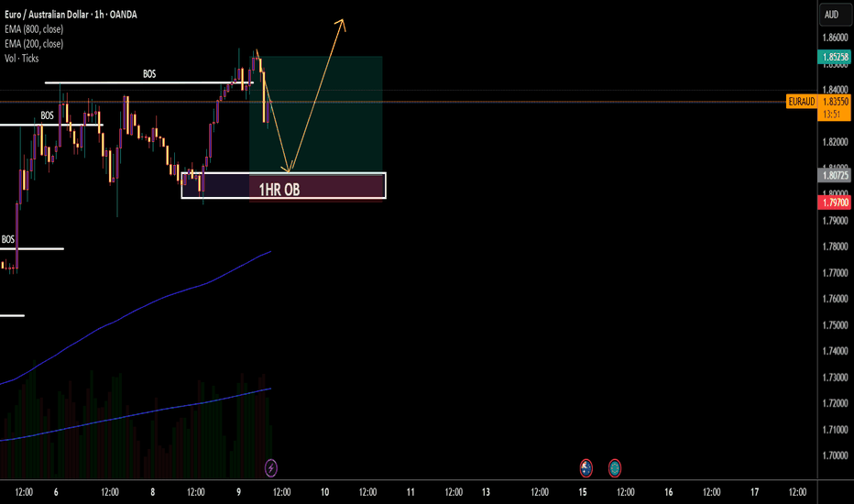Viewport: 854px width, 504px height.
Task: Click the 1.73000 price axis value
Action: 835,378
